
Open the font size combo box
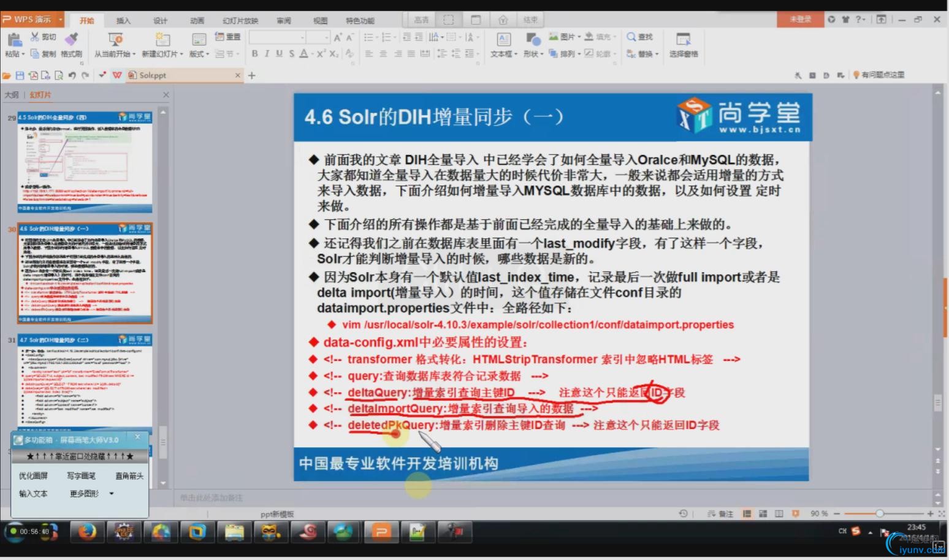pos(318,37)
